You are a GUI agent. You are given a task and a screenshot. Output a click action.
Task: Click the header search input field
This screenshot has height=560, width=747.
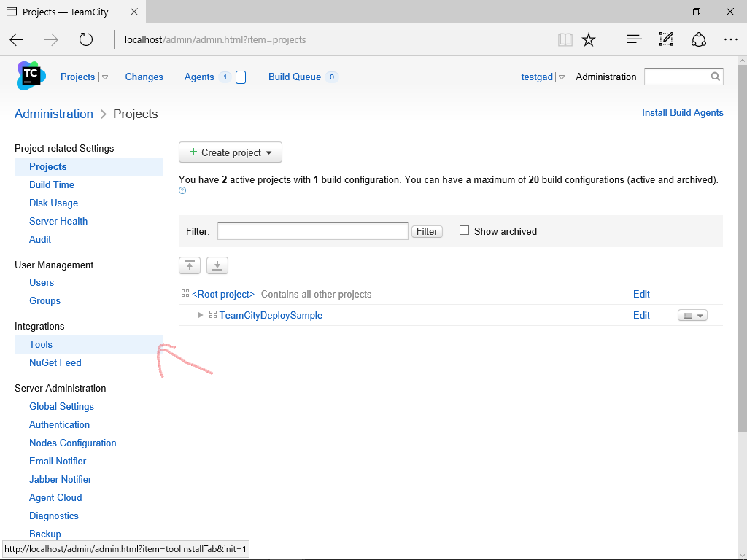[684, 77]
